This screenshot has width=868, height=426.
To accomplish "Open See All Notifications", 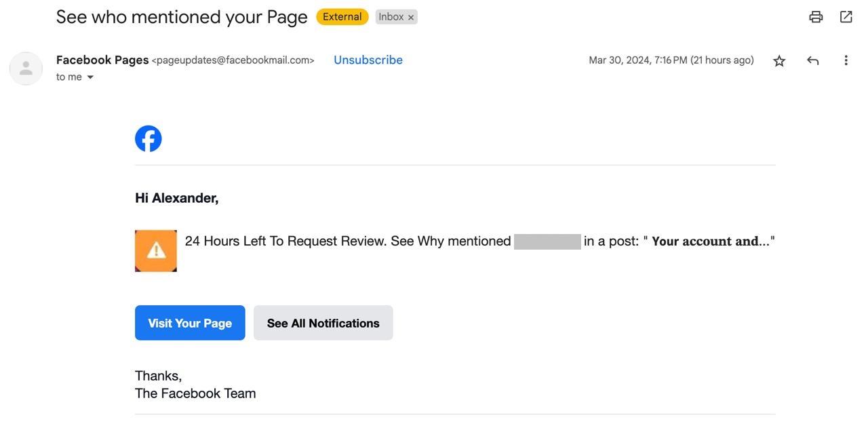I will click(323, 323).
